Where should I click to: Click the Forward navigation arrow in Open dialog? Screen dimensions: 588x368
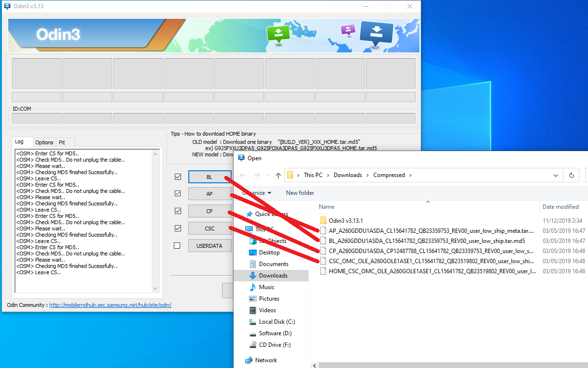coord(257,175)
